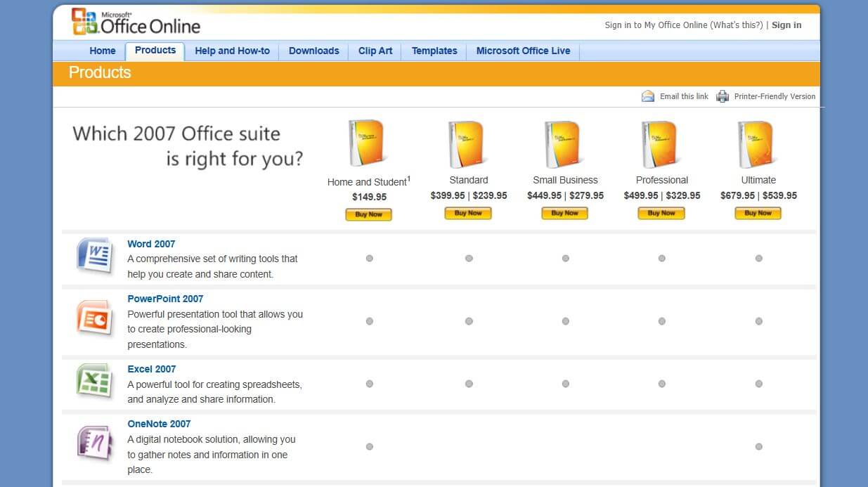Follow the PowerPoint 2007 product link
Screen dimensions: 868x487
165,299
